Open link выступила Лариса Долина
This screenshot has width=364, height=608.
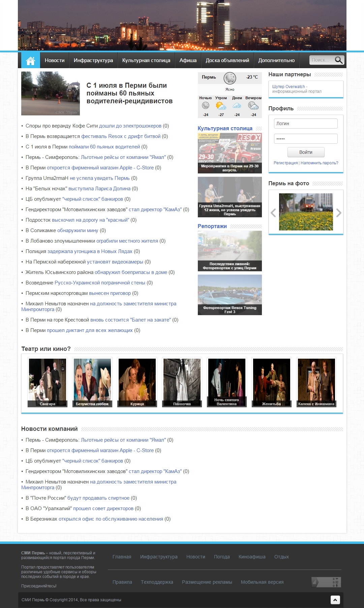99,189
